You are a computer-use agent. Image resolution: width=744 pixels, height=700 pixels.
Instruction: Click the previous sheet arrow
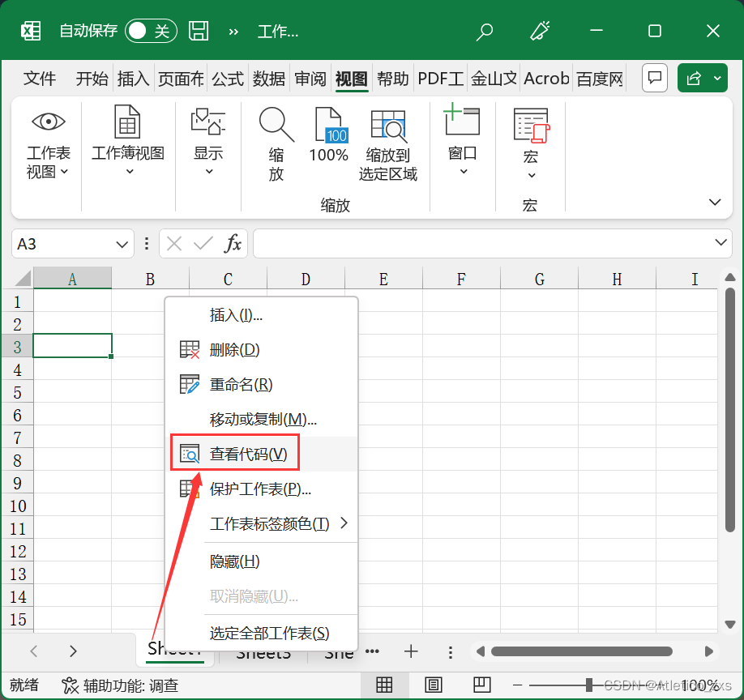(34, 651)
